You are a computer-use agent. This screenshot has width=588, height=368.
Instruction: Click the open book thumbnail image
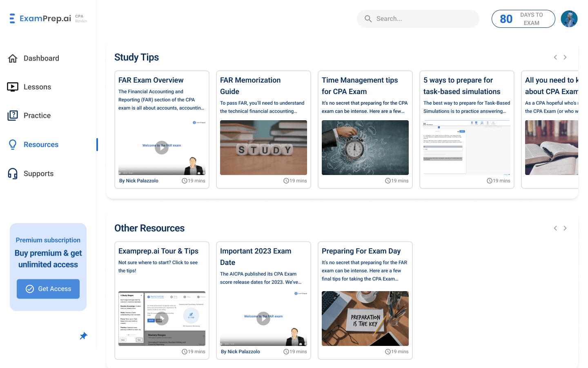tap(552, 148)
